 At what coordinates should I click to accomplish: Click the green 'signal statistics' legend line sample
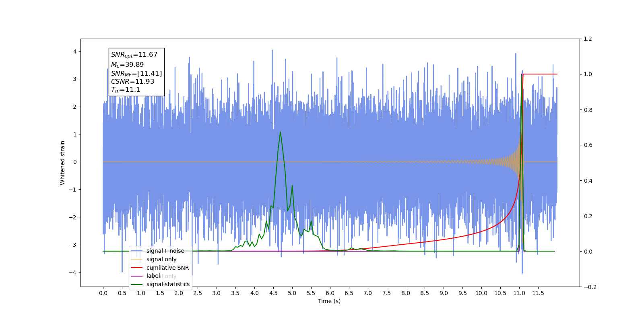pos(137,284)
